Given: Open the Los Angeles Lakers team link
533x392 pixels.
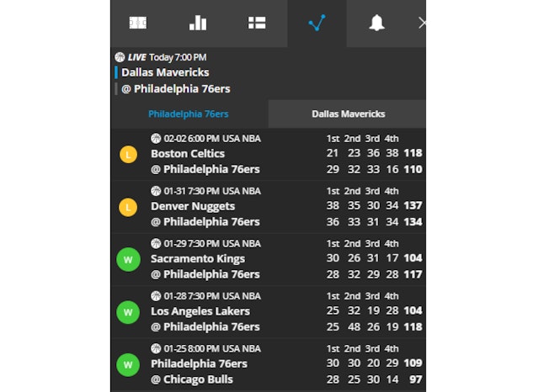Looking at the screenshot, I should (x=200, y=311).
